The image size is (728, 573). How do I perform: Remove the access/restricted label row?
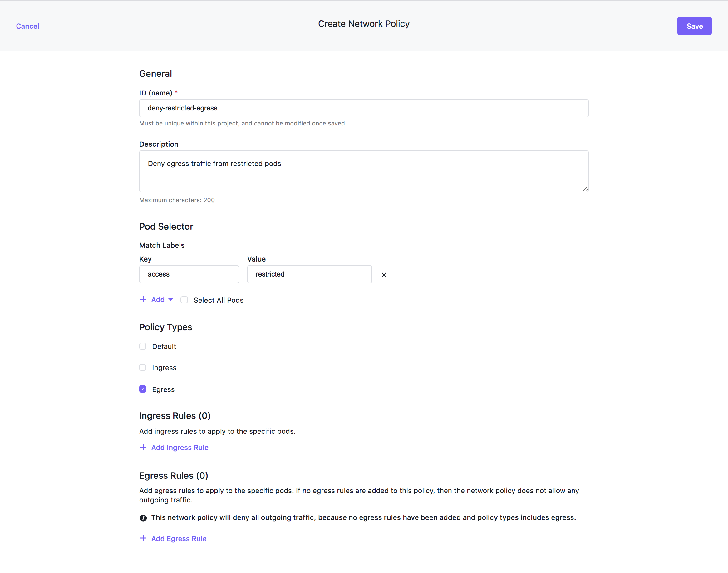[384, 275]
